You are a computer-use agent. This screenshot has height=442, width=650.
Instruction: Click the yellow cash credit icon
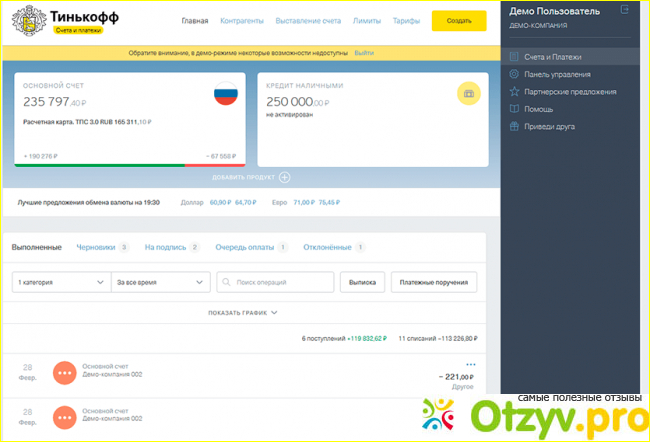(469, 93)
